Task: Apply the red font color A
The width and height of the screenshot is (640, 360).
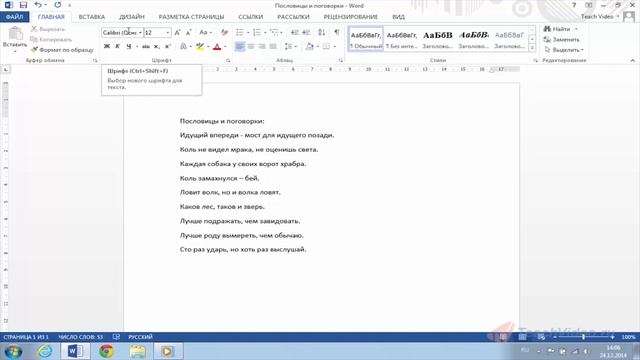Action: [x=217, y=47]
